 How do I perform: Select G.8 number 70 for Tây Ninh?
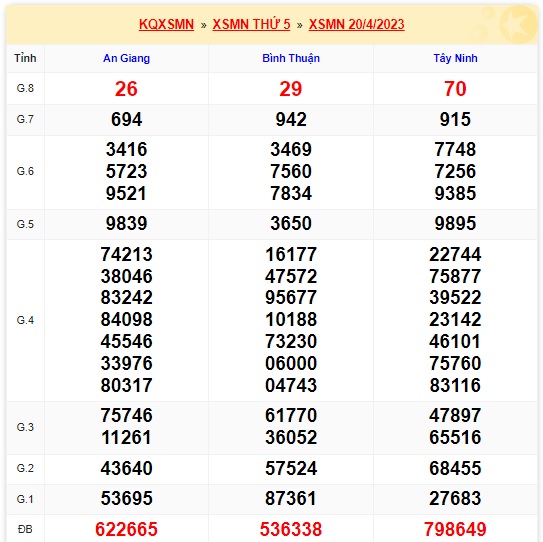click(x=455, y=89)
